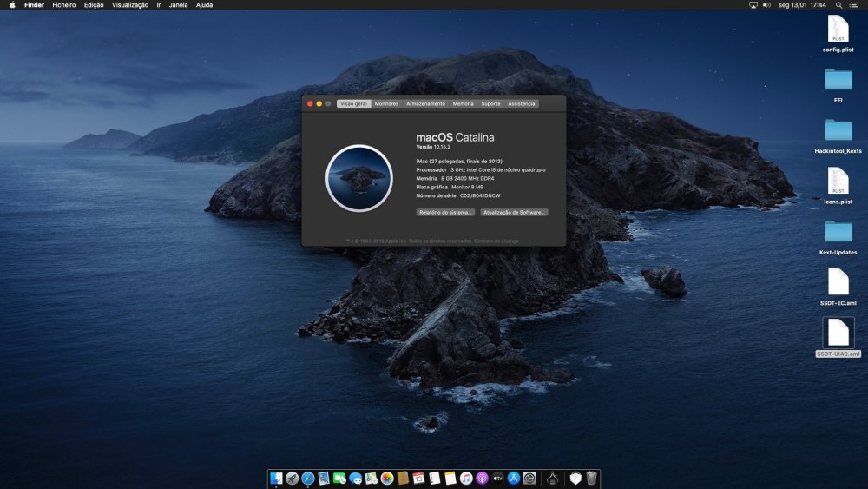
Task: Click the AirPlay display icon in menu bar
Action: point(753,5)
